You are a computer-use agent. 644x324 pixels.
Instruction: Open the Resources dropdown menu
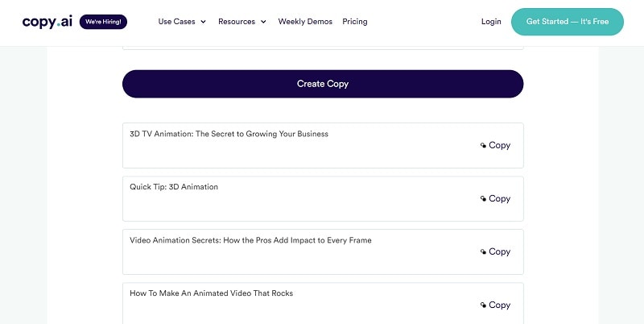point(237,22)
